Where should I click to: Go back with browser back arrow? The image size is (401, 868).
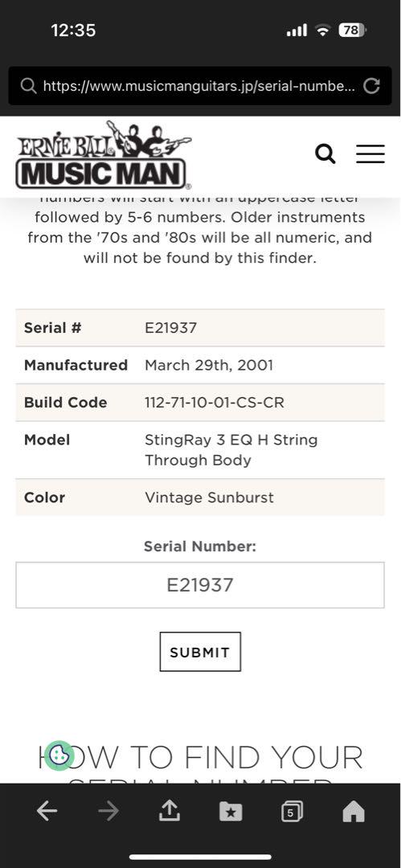coord(47,812)
